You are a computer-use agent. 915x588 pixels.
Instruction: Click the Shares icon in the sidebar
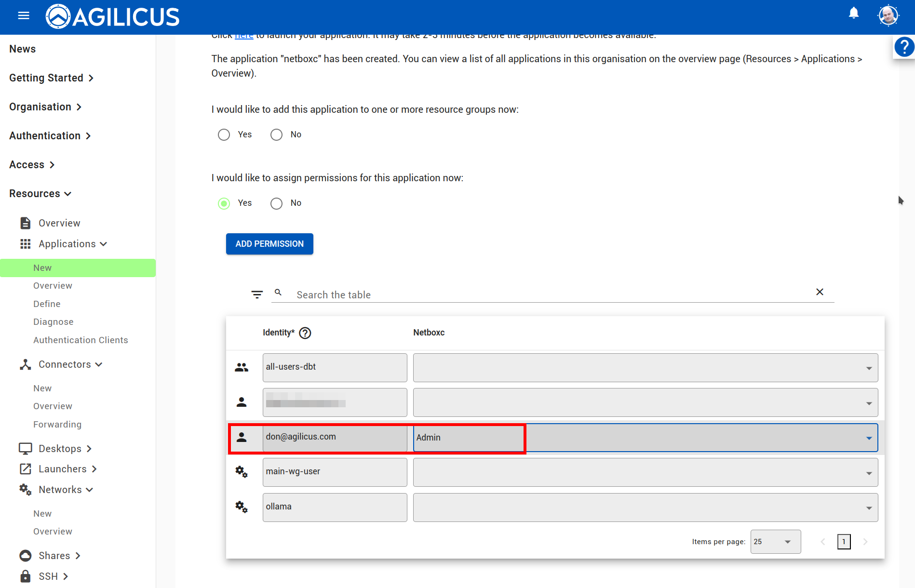click(26, 555)
